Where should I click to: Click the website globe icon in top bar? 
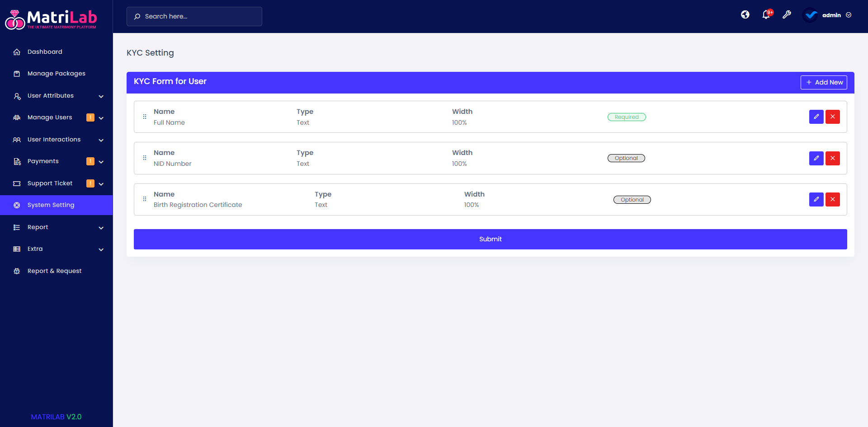coord(745,14)
